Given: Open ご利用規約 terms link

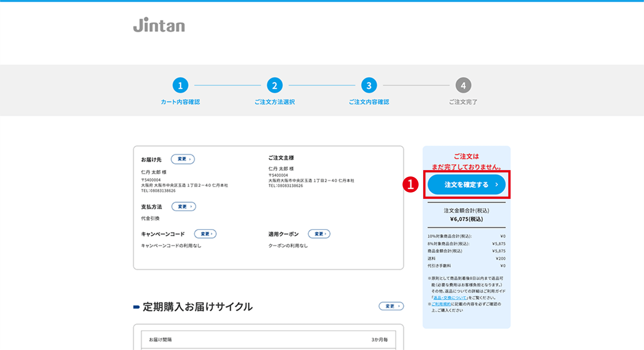Looking at the screenshot, I should point(441,304).
